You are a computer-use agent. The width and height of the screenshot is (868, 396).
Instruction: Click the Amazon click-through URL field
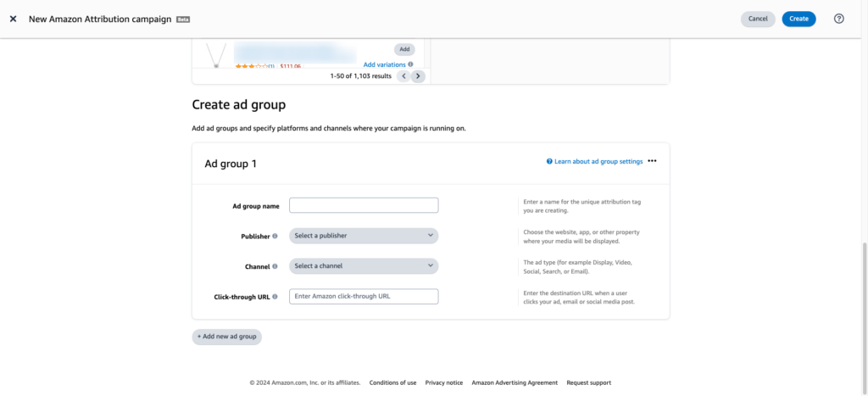[x=364, y=296]
